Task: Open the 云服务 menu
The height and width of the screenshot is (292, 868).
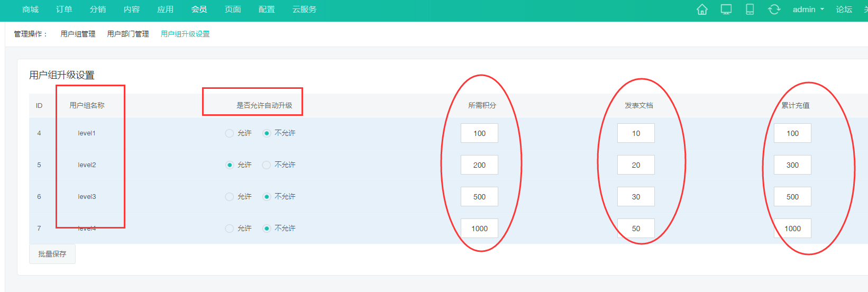Action: click(304, 10)
